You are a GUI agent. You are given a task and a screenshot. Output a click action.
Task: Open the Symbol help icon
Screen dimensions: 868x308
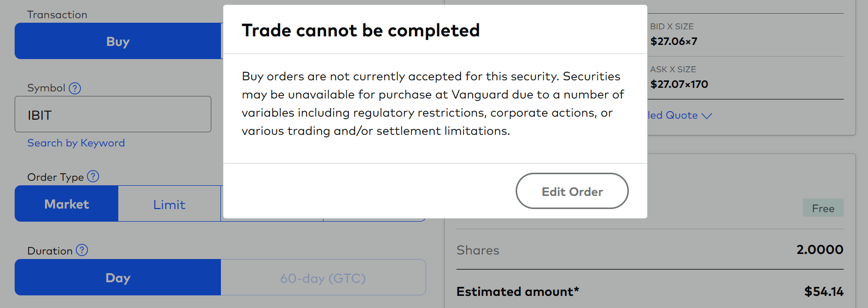pyautogui.click(x=74, y=88)
